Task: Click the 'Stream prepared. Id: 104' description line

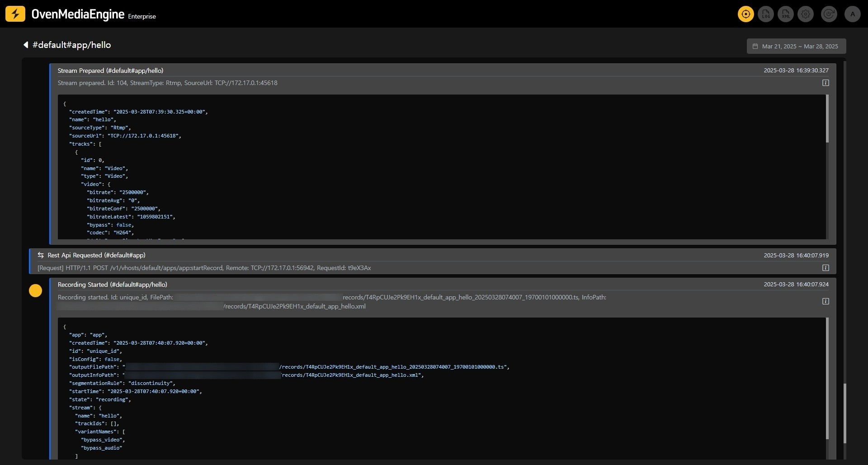Action: (x=167, y=83)
